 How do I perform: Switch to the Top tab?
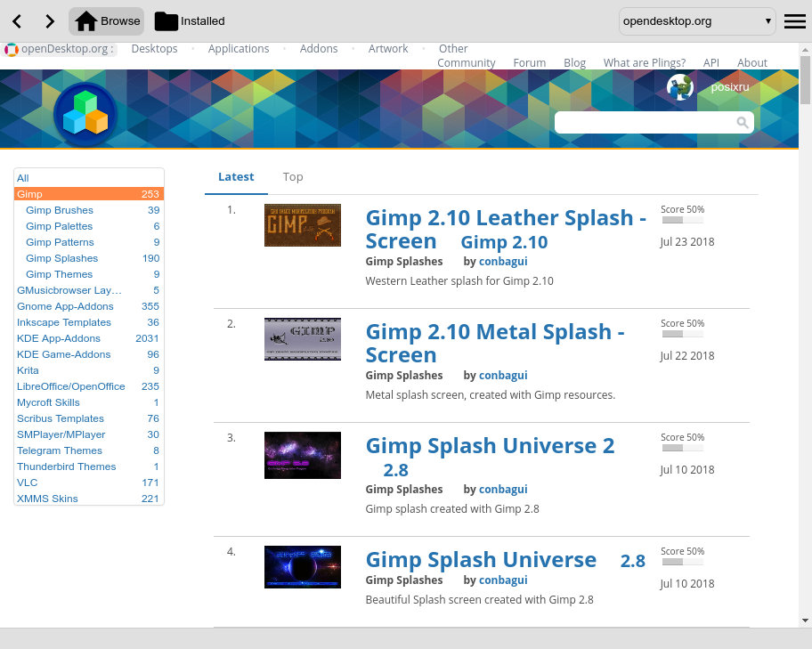(293, 177)
